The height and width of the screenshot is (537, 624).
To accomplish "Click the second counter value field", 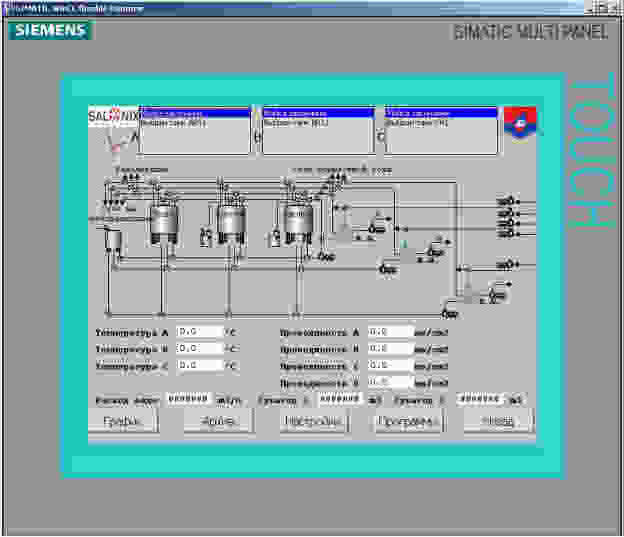I will coord(481,399).
